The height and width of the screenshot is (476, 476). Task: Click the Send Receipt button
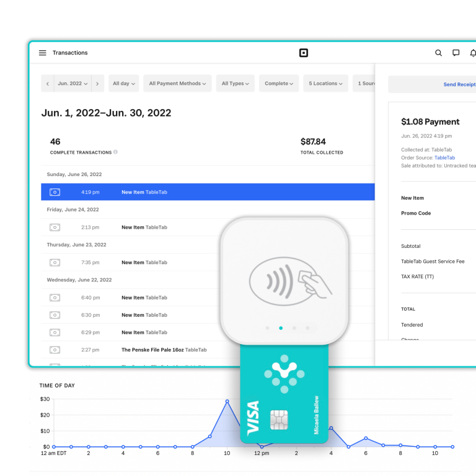click(x=459, y=84)
